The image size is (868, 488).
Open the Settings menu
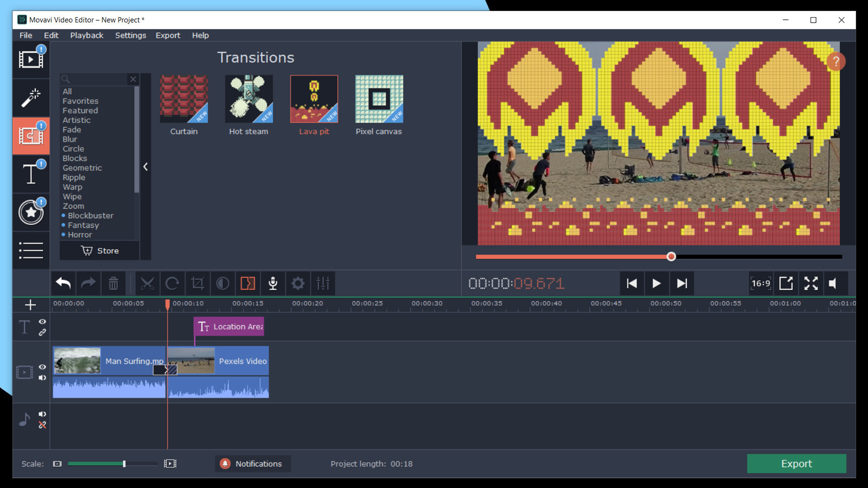[x=130, y=35]
